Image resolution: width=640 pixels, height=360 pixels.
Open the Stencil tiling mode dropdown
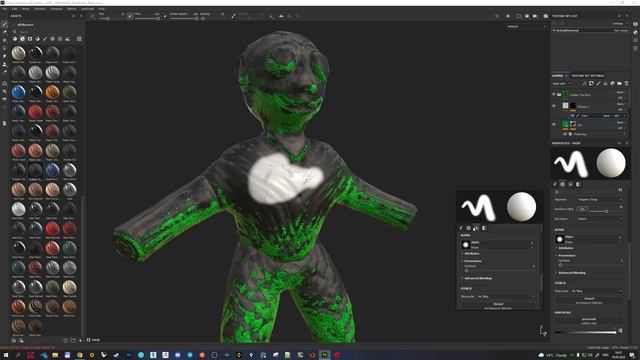(597, 291)
